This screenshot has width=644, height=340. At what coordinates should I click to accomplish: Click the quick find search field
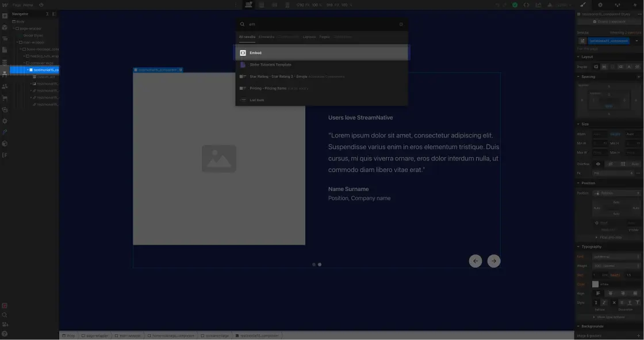coord(322,24)
